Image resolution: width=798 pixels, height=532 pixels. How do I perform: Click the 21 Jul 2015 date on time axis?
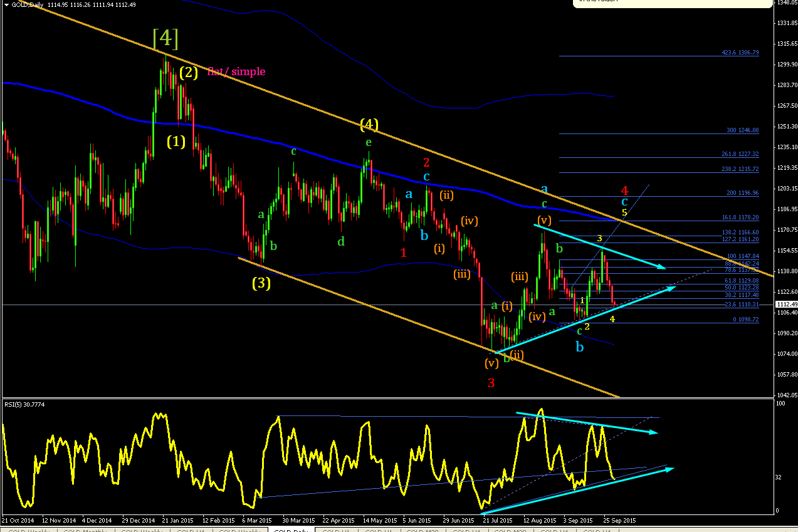click(497, 520)
